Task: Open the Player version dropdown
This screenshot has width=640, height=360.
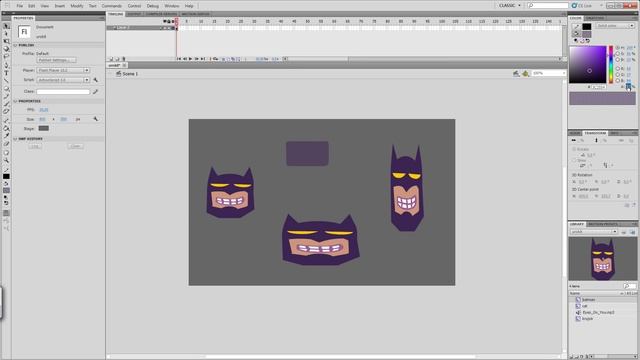Action: tap(63, 70)
